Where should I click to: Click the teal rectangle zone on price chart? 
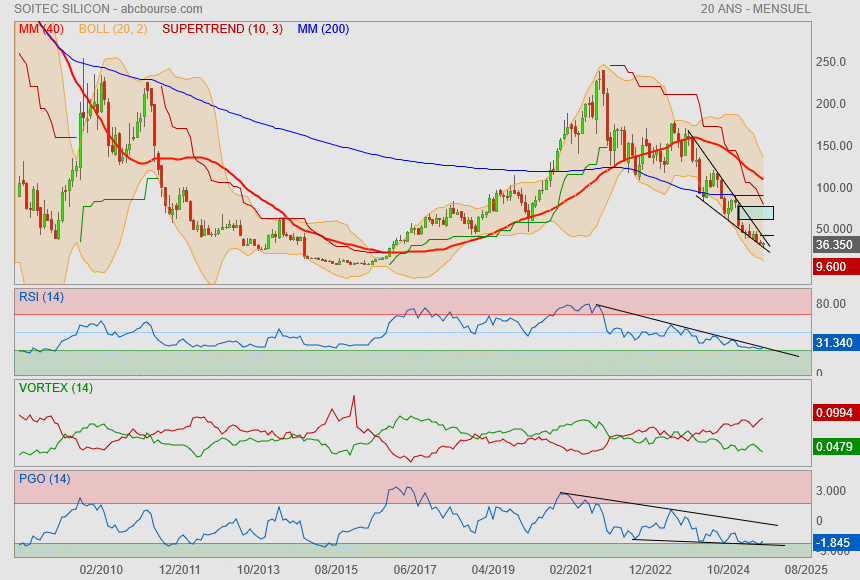pos(756,213)
